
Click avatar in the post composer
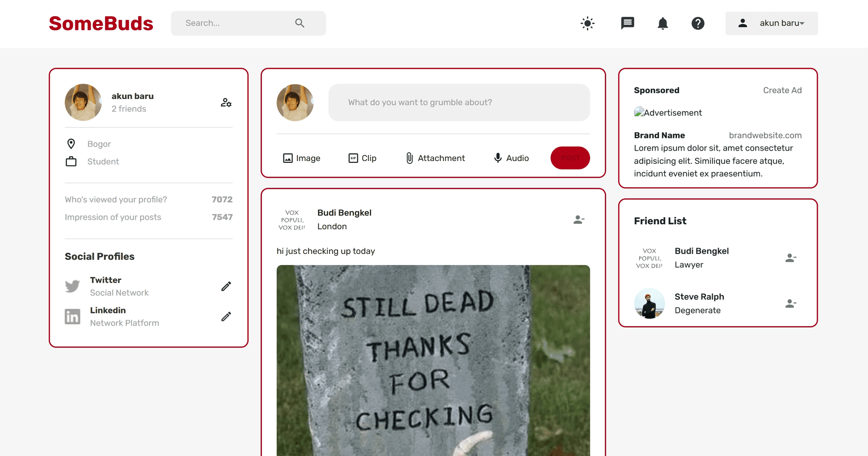295,102
